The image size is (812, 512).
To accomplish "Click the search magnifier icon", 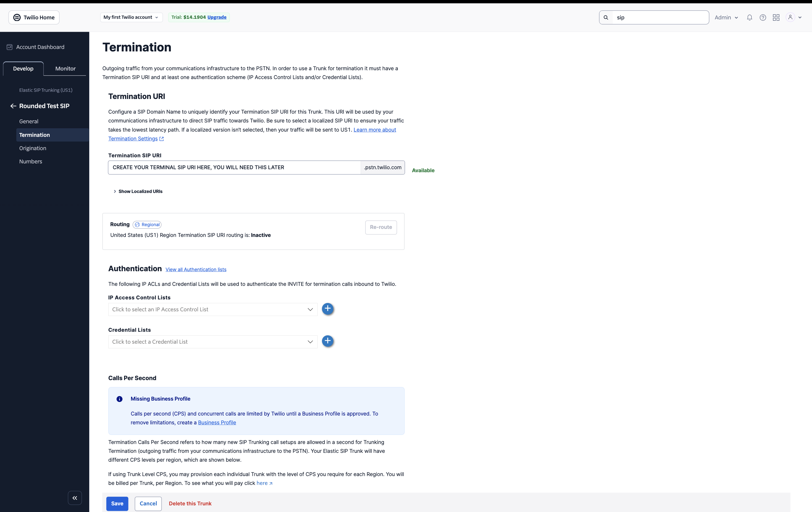I will [606, 17].
